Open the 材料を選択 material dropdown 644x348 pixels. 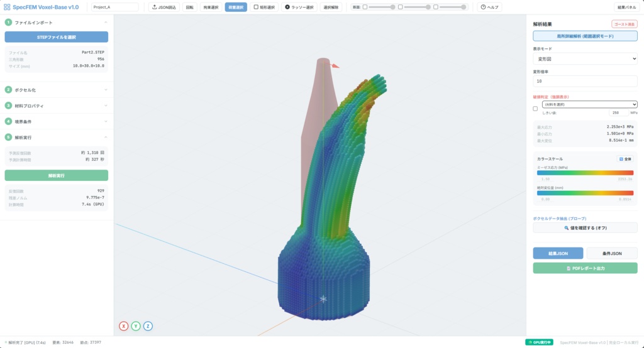[x=589, y=104]
